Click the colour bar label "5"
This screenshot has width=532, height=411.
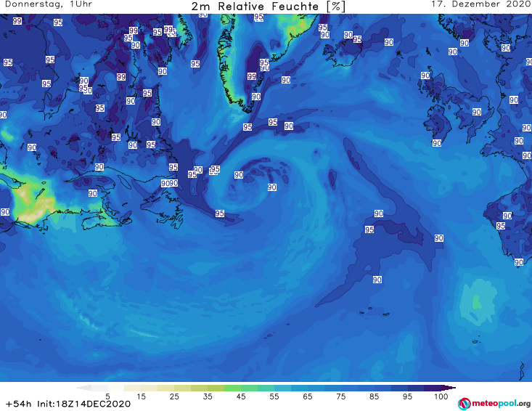pos(107,396)
